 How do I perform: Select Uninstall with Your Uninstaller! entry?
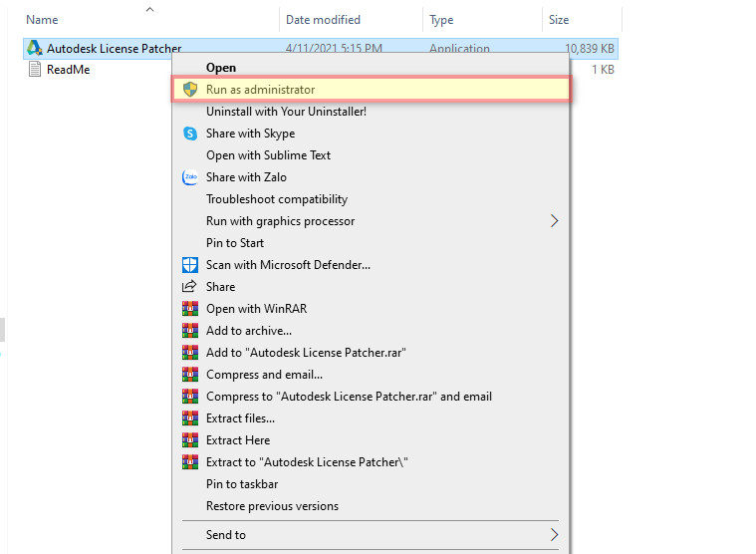coord(286,112)
